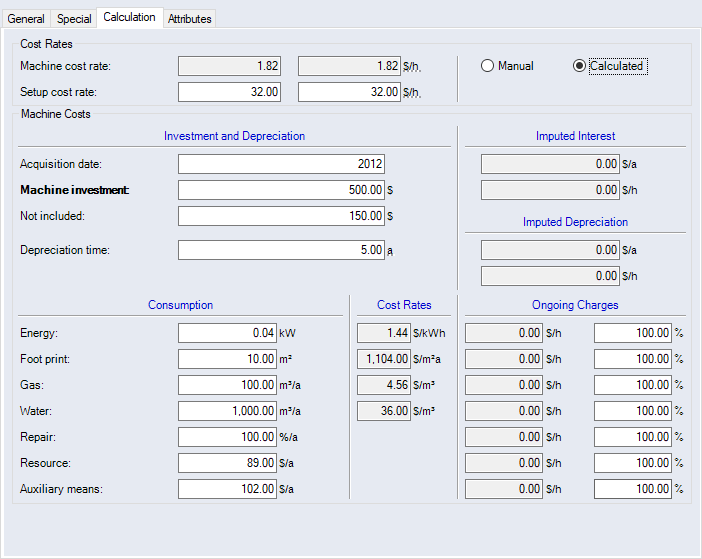Click the Auxiliary means field
This screenshot has width=702, height=559.
point(227,489)
